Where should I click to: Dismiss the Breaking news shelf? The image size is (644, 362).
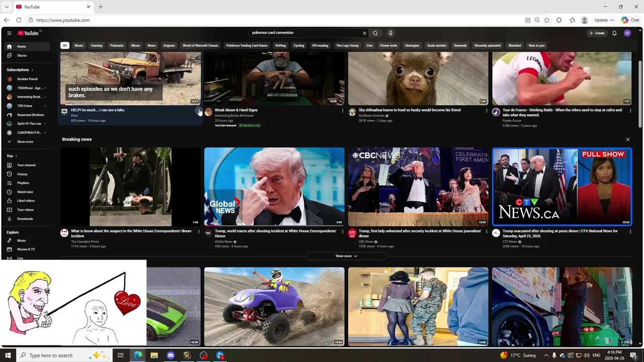coord(628,139)
